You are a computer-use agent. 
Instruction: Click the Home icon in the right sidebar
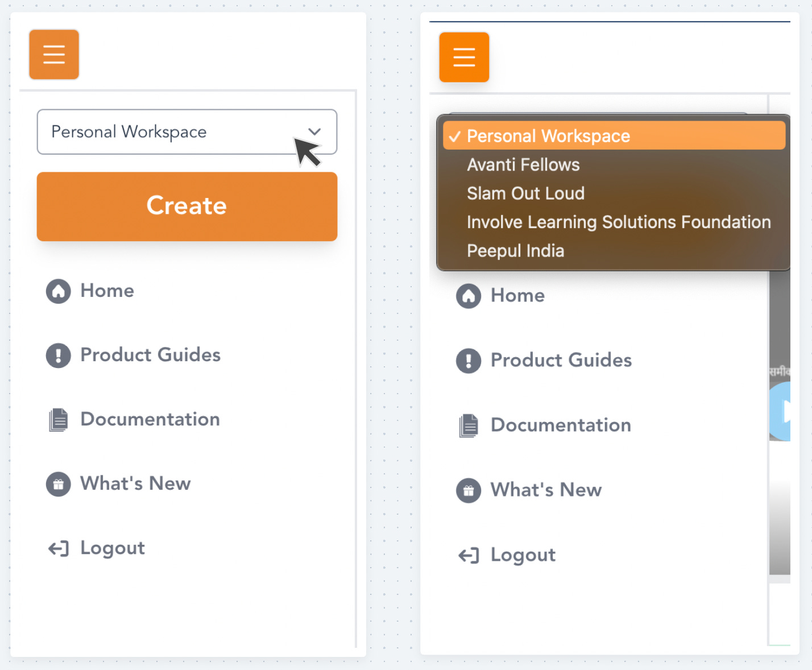pyautogui.click(x=469, y=296)
